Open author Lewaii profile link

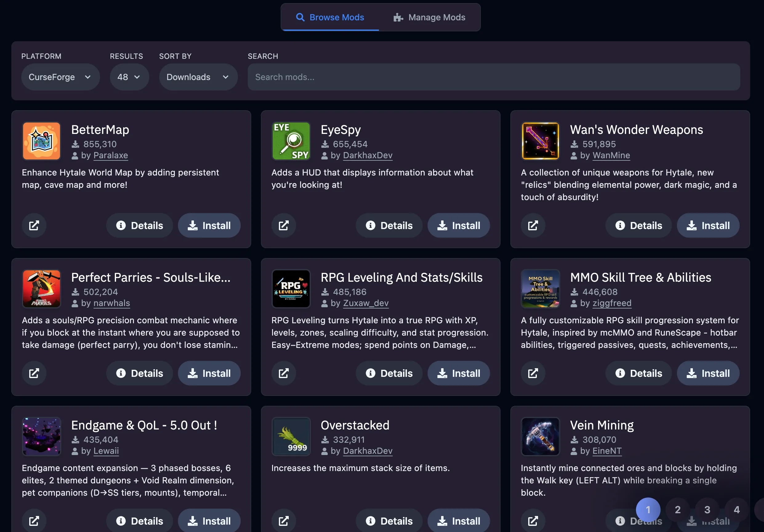click(106, 451)
